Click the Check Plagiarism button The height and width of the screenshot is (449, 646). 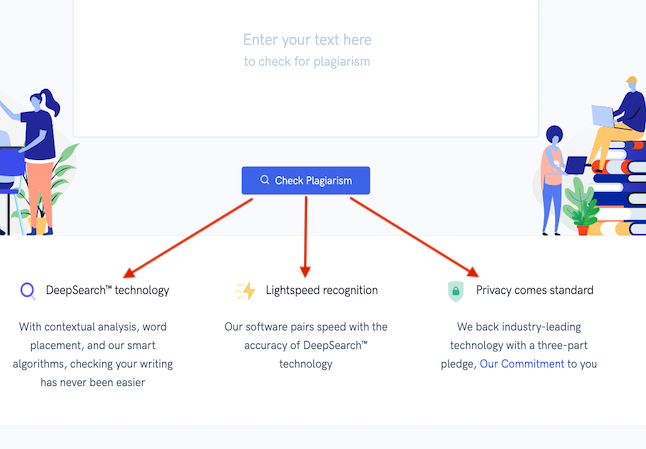pos(306,180)
